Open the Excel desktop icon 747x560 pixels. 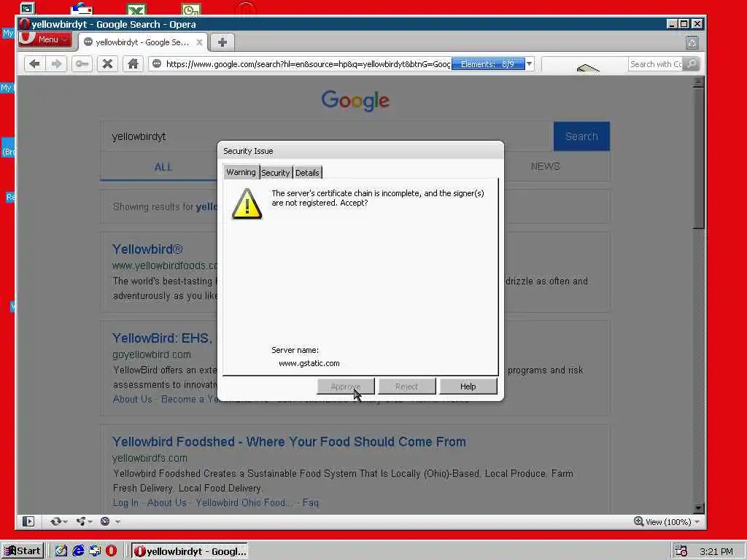[136, 9]
